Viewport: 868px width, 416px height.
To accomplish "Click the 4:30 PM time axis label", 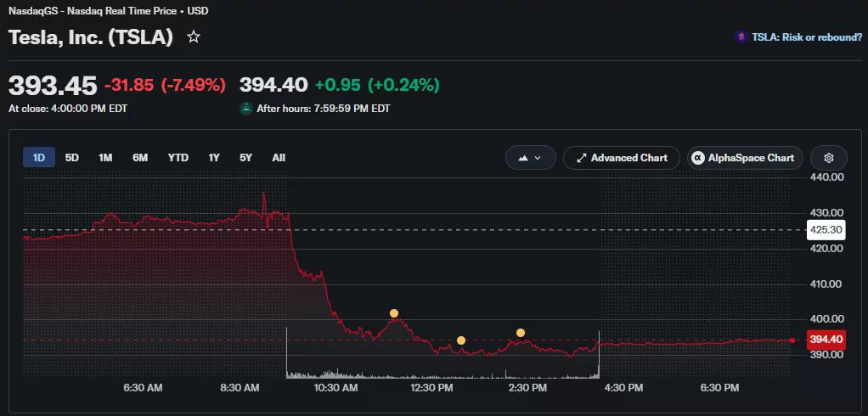I will 623,388.
